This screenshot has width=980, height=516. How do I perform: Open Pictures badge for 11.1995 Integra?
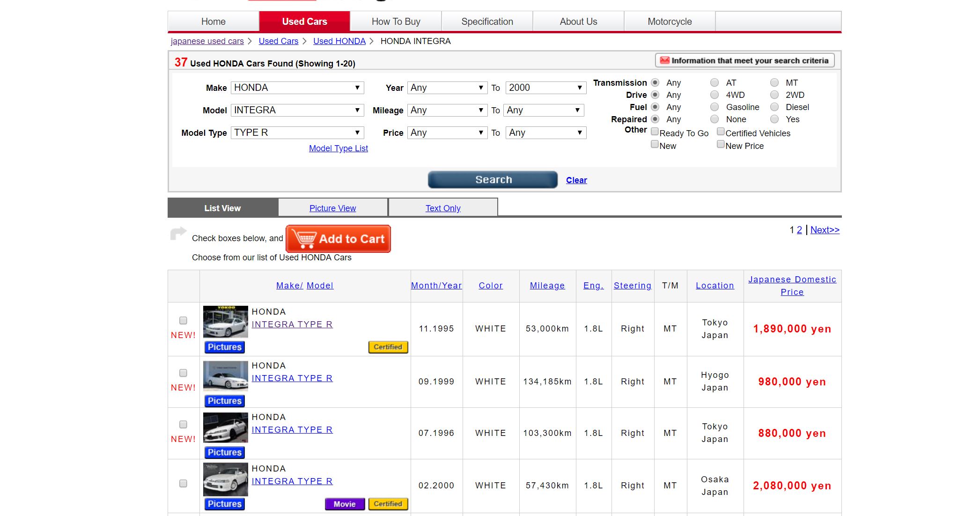pos(225,347)
